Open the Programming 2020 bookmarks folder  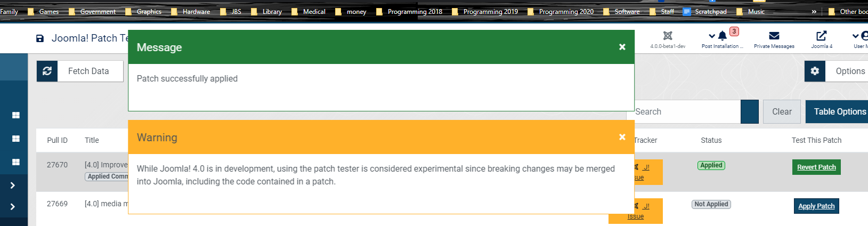[560, 11]
